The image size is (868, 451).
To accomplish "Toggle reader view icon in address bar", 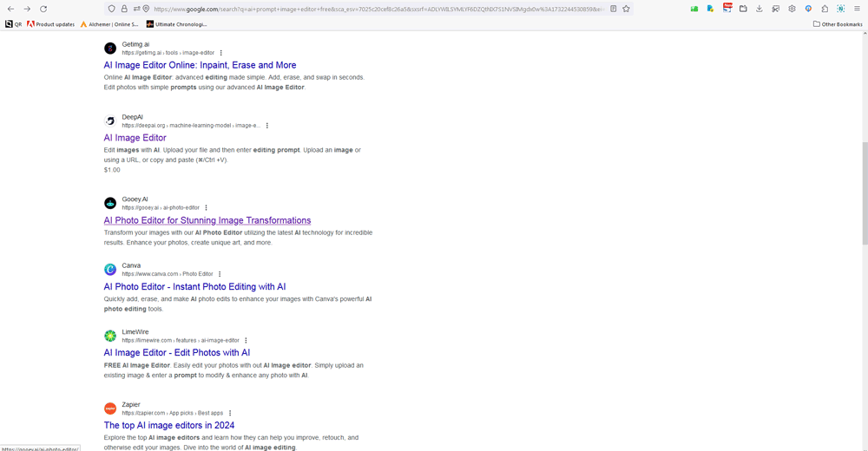I will coord(614,9).
